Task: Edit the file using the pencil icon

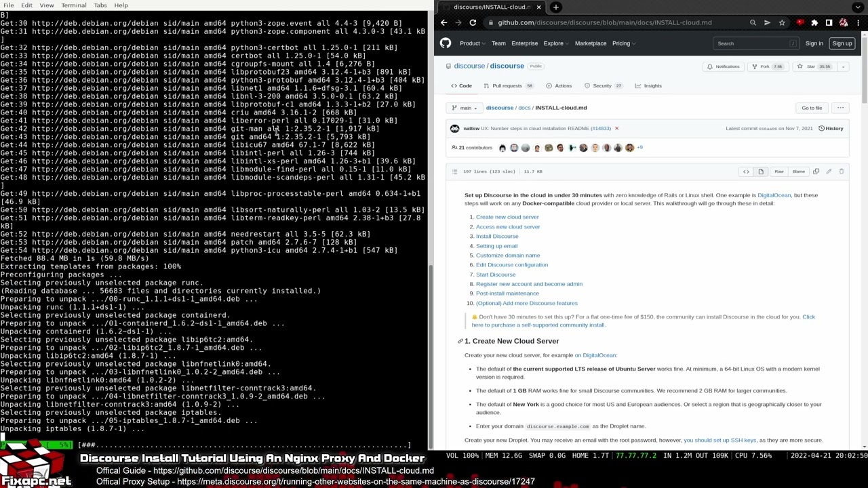Action: click(x=829, y=171)
